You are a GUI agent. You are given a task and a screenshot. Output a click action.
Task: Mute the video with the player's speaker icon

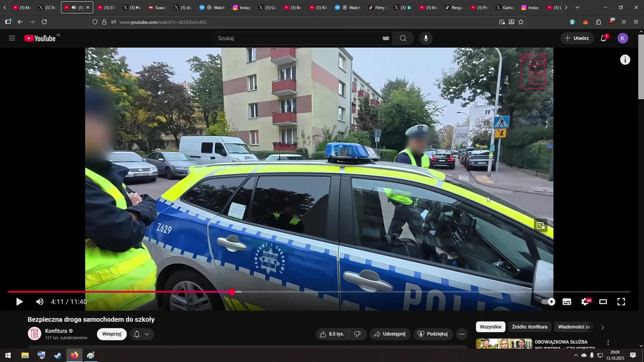40,302
